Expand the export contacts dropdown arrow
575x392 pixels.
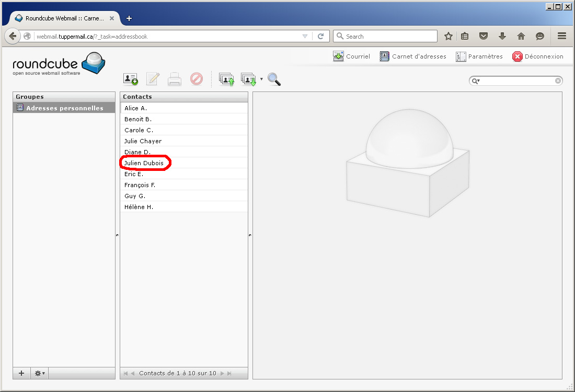261,79
